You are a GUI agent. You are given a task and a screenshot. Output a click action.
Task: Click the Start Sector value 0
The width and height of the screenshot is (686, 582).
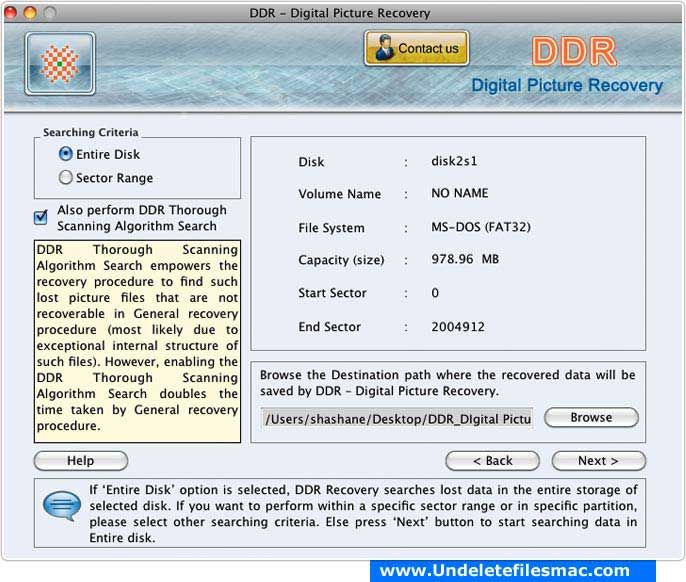pyautogui.click(x=435, y=293)
